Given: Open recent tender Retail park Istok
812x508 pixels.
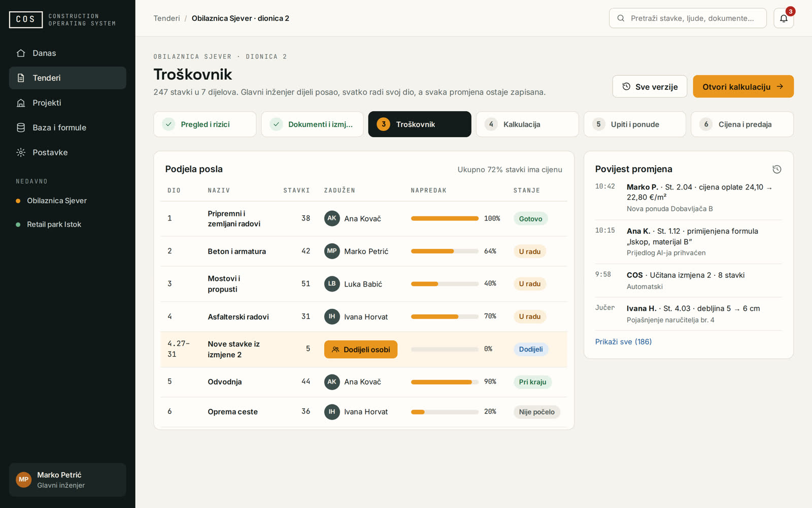Looking at the screenshot, I should tap(67, 224).
